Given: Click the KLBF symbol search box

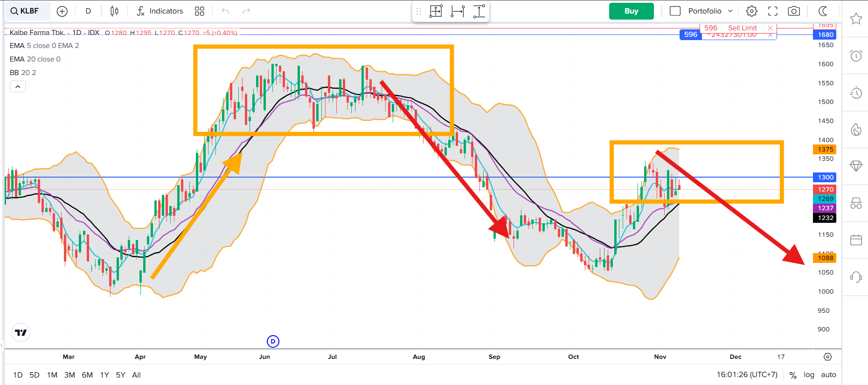Looking at the screenshot, I should pyautogui.click(x=27, y=11).
